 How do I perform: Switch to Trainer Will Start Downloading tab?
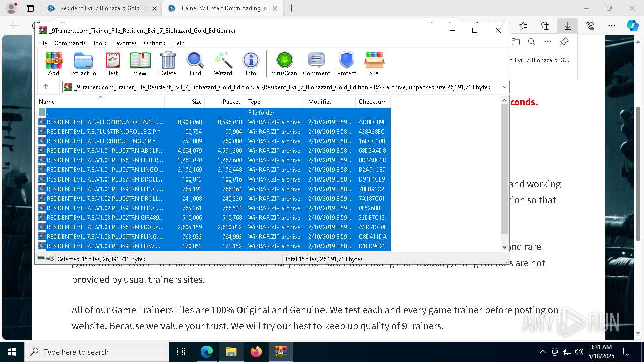point(221,8)
